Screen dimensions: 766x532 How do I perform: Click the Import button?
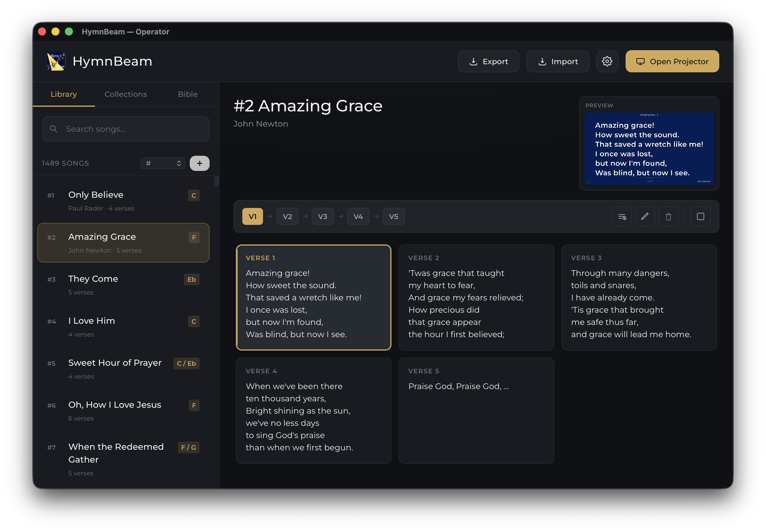pyautogui.click(x=558, y=61)
